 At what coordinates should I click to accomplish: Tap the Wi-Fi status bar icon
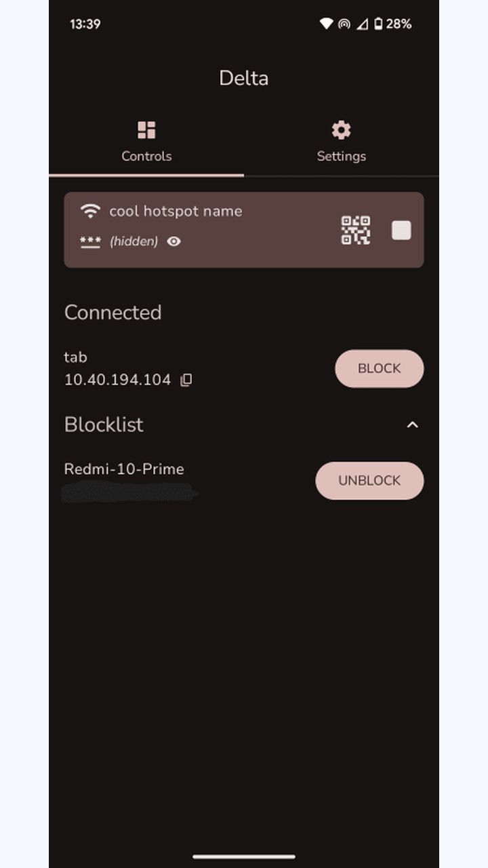click(x=326, y=24)
